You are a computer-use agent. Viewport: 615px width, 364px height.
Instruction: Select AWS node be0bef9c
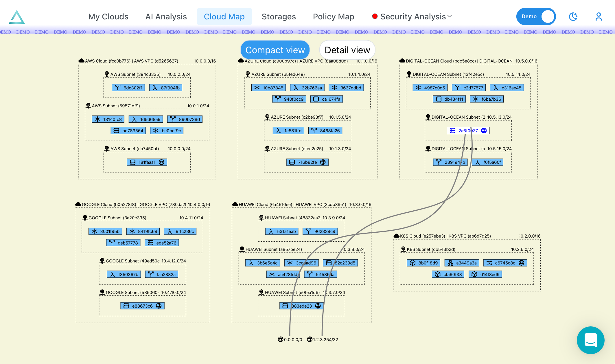[x=167, y=131]
